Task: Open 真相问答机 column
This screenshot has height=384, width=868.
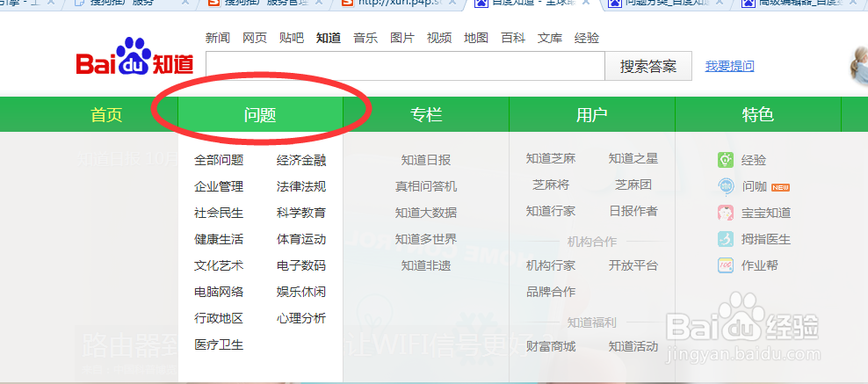Action: [x=426, y=186]
